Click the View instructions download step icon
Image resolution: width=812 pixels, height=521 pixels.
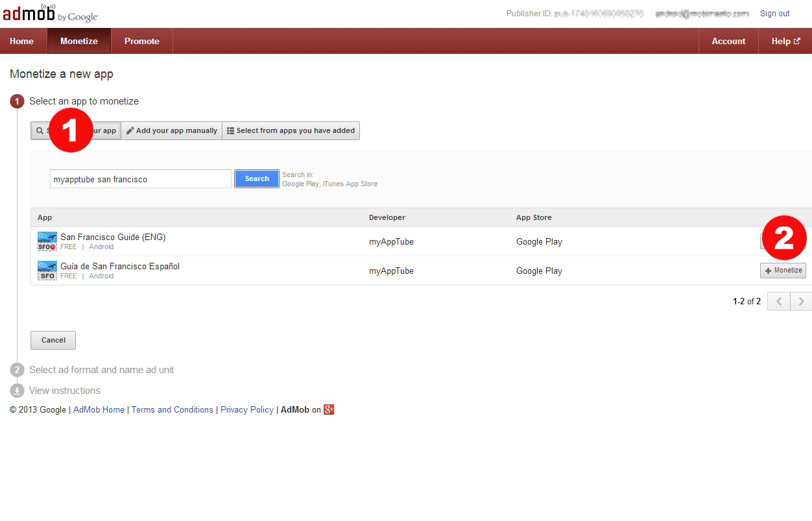click(17, 391)
